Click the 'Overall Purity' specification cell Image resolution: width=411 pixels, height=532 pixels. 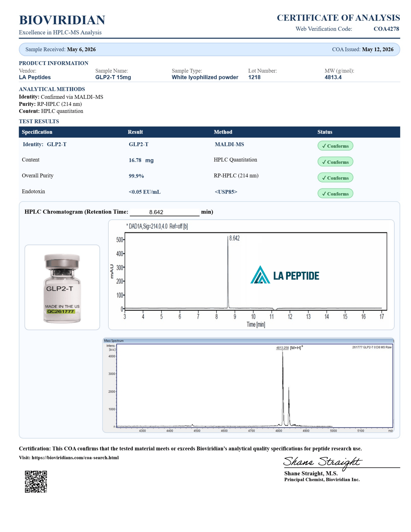click(x=38, y=176)
